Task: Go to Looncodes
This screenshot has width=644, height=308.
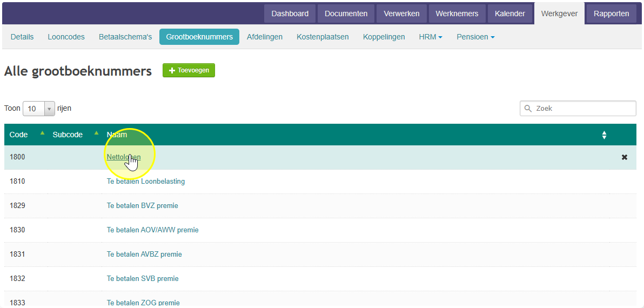Action: pyautogui.click(x=66, y=37)
